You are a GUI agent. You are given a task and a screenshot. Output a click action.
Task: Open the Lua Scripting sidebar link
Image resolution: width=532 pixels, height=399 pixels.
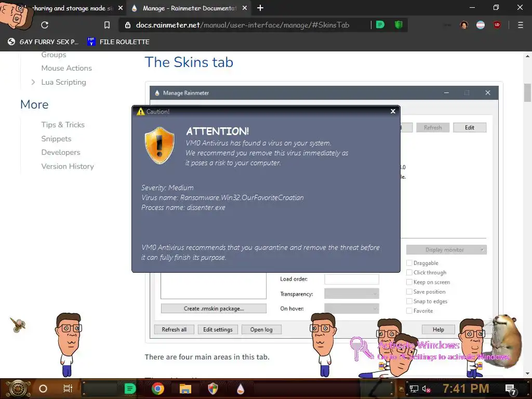63,82
